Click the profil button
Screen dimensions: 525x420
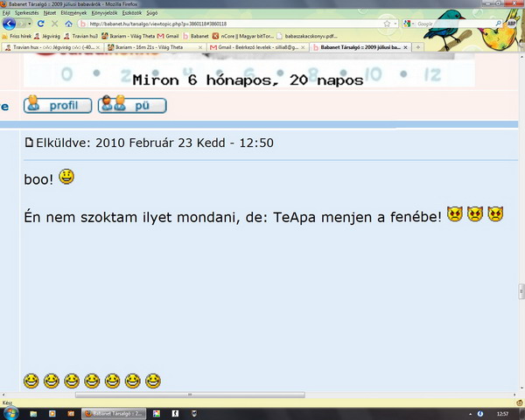58,105
